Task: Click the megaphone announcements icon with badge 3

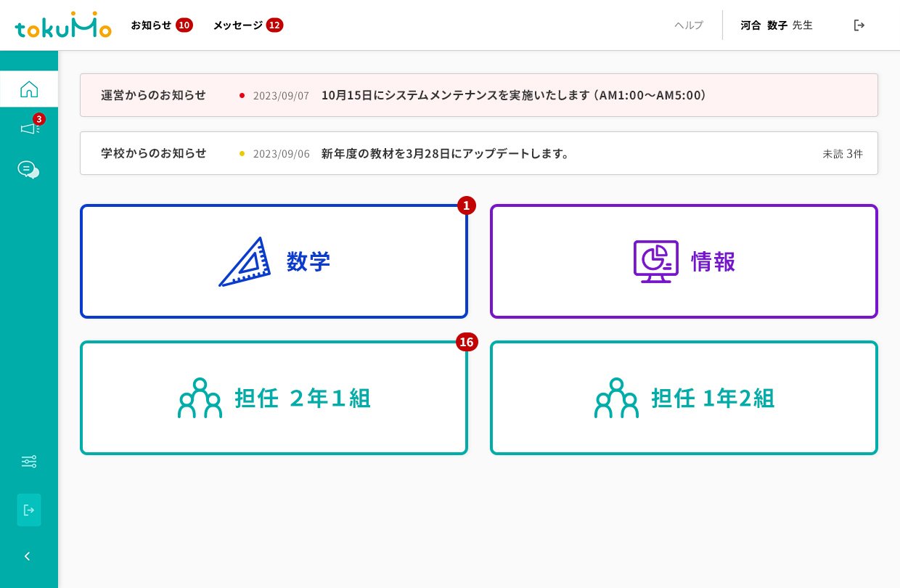Action: click(x=29, y=129)
